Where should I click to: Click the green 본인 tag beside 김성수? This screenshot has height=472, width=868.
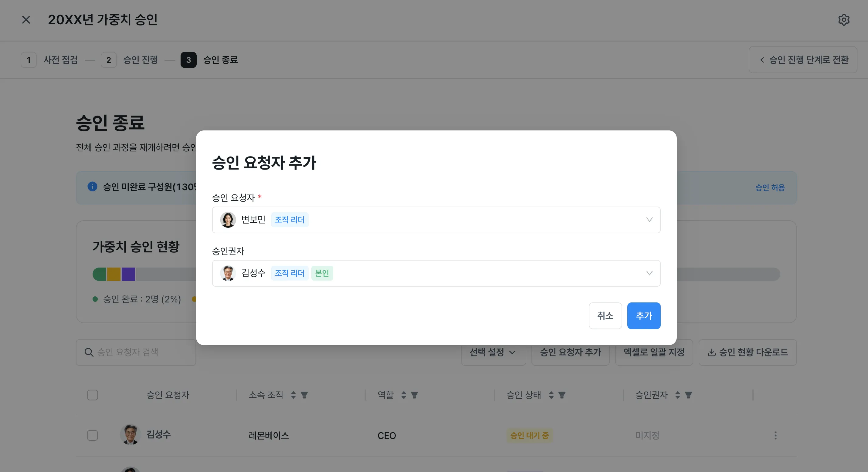point(322,273)
